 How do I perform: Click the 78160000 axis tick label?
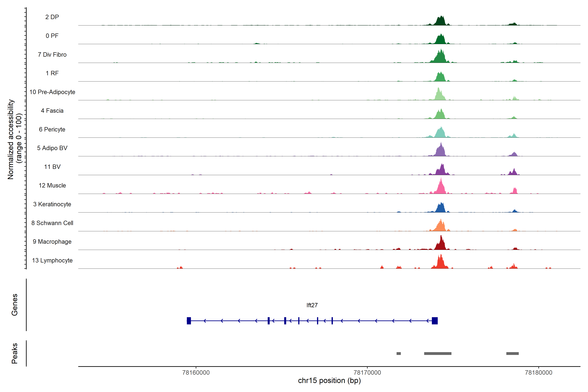click(196, 373)
